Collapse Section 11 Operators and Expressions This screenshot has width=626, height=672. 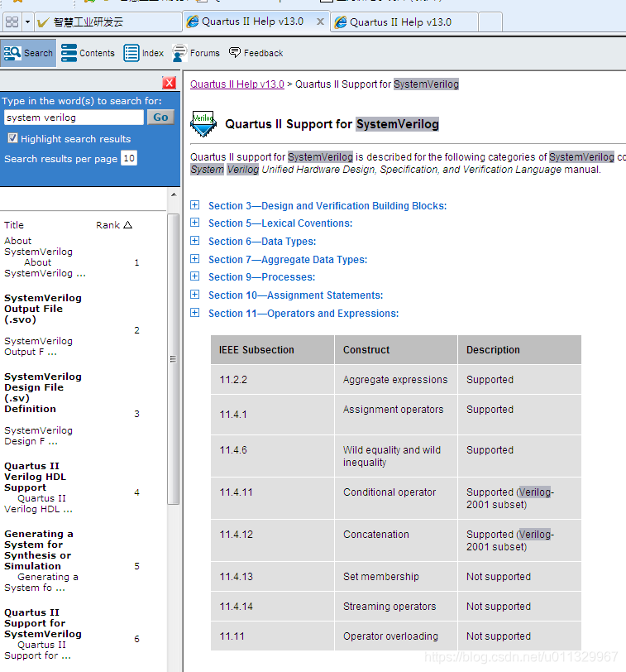point(195,313)
